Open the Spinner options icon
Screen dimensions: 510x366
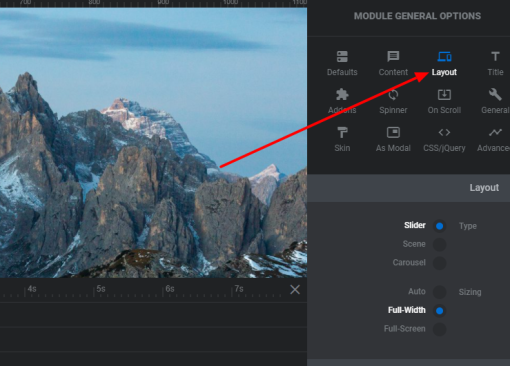point(393,95)
